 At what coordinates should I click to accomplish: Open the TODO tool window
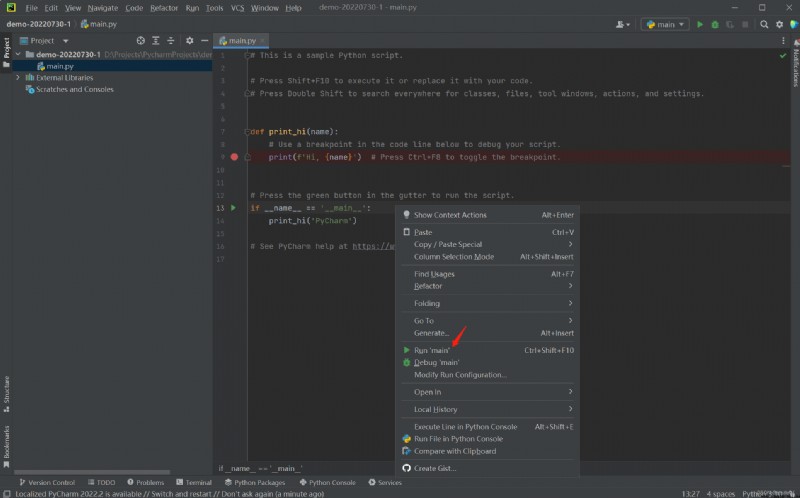(x=102, y=483)
